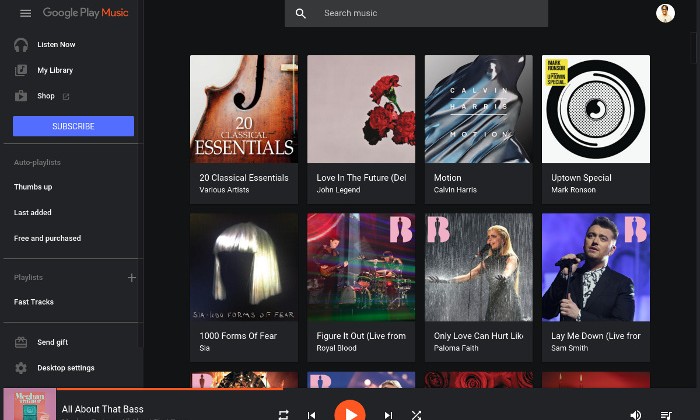Open Lay Me Down live cover
Viewport: 700px width, 420px height.
(x=596, y=267)
